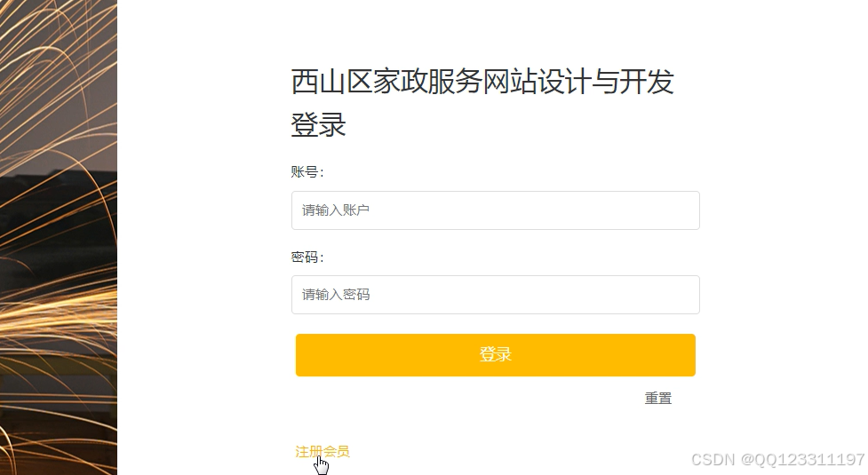Image resolution: width=868 pixels, height=475 pixels.
Task: Click the 西山区家政服务网站设计与开发 title
Action: 482,83
